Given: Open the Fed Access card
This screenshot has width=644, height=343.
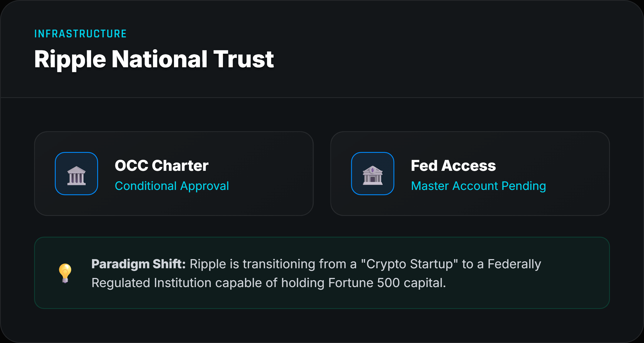Looking at the screenshot, I should coord(470,174).
